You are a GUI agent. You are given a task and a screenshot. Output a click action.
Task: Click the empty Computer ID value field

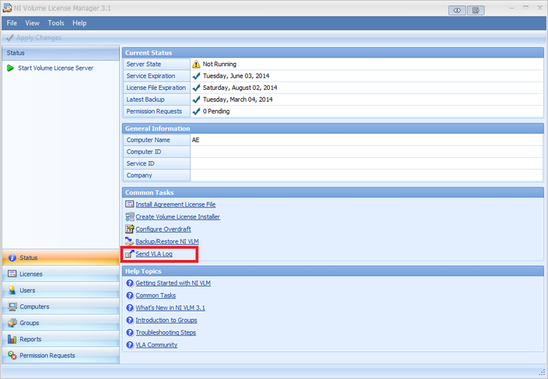(x=367, y=152)
